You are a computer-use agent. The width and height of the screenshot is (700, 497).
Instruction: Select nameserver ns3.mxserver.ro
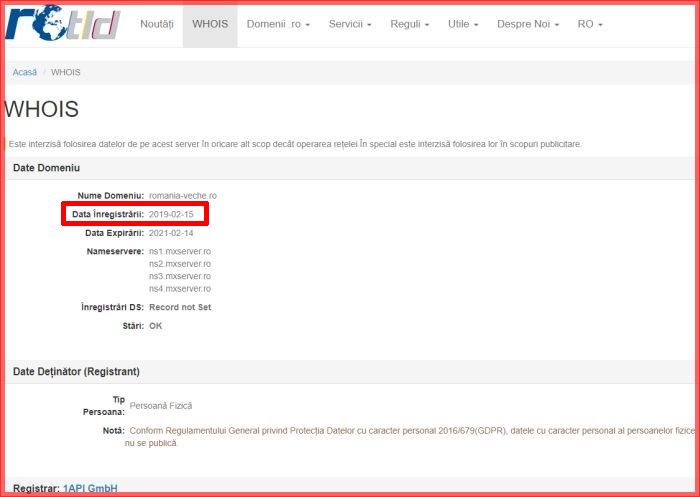tap(180, 276)
